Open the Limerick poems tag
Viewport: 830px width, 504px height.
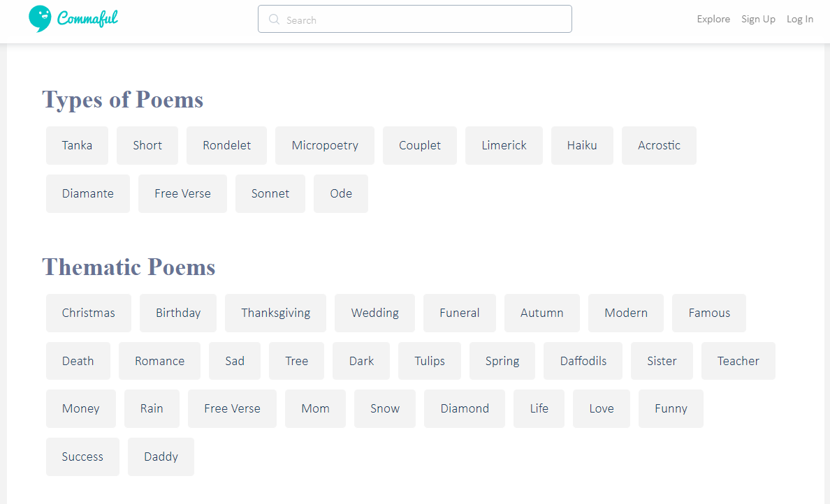pos(504,145)
